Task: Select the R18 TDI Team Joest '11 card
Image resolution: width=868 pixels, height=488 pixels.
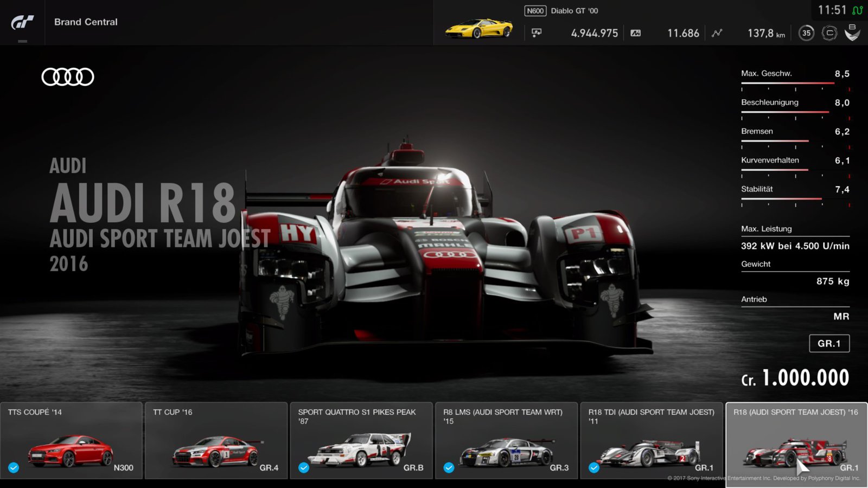Action: [x=652, y=440]
